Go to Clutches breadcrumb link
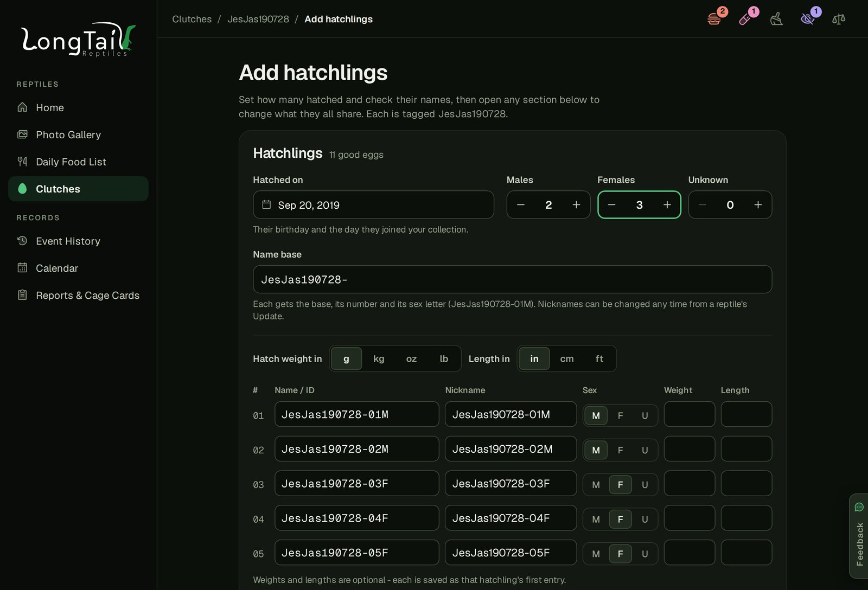The height and width of the screenshot is (590, 868). click(192, 19)
